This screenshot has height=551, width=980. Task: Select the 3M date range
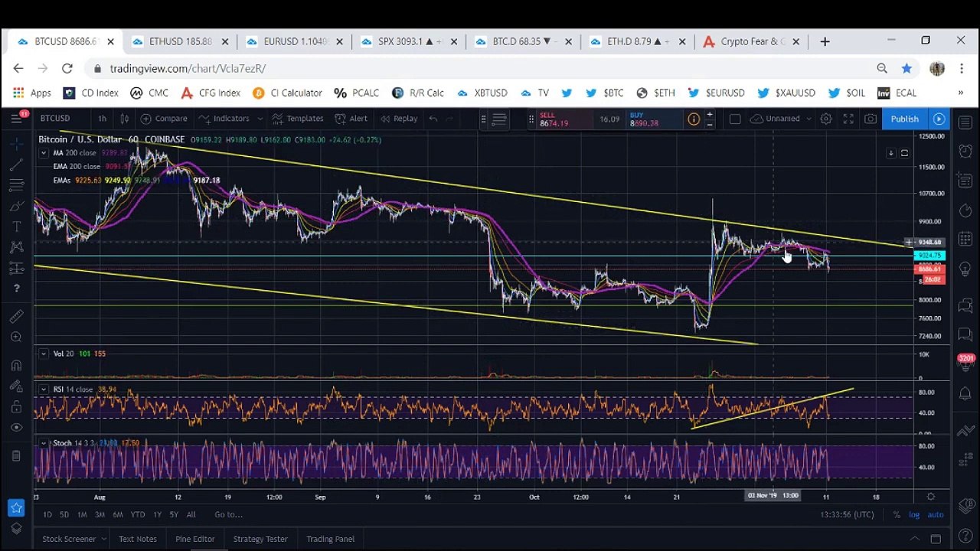[x=100, y=514]
